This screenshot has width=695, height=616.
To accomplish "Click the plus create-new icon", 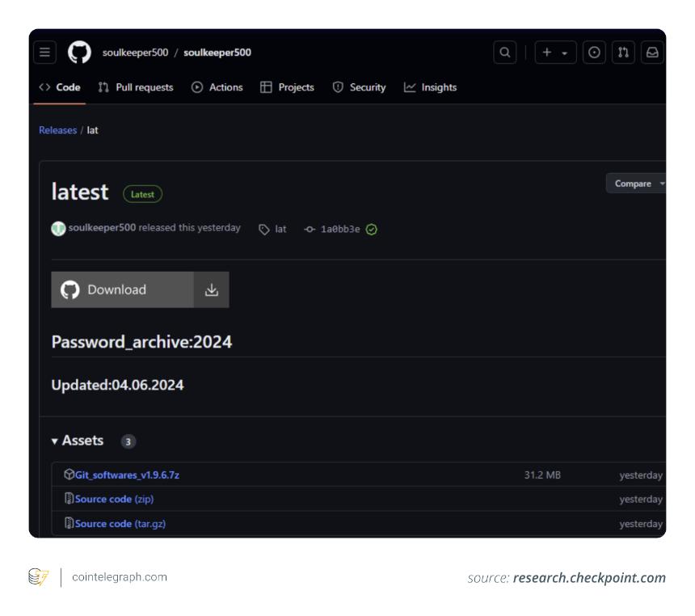I will tap(547, 53).
